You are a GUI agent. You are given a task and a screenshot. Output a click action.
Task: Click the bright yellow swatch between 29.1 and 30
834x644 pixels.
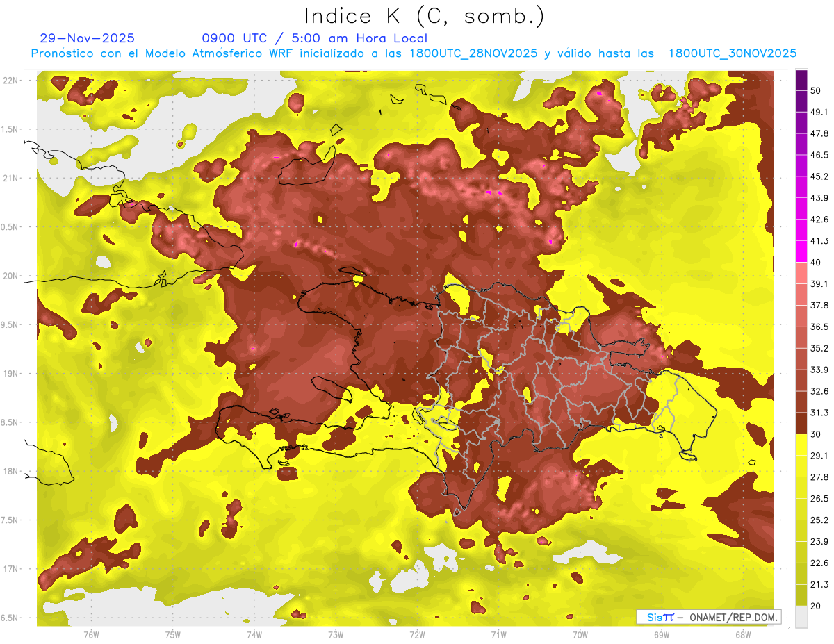(x=801, y=445)
